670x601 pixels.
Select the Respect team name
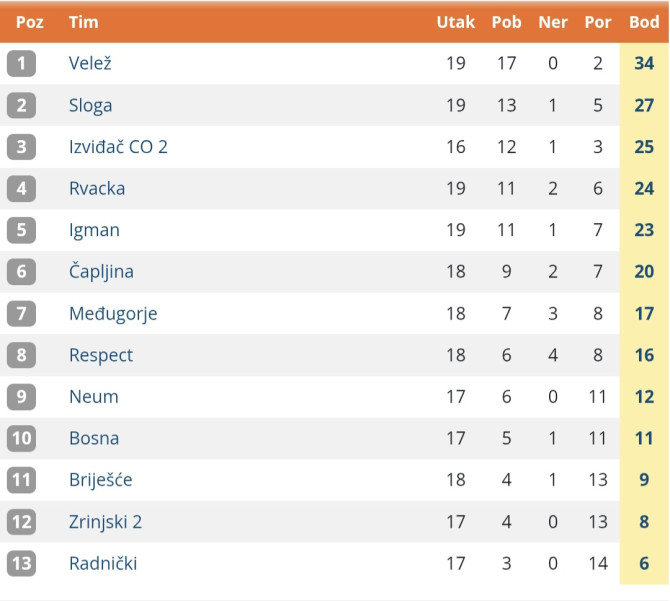click(101, 355)
